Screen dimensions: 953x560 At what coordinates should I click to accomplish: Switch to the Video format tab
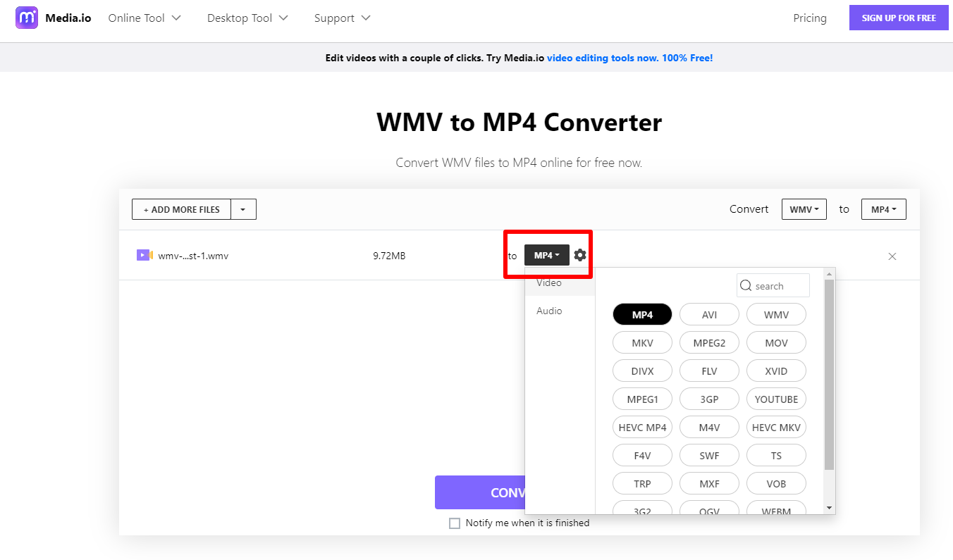pos(560,282)
